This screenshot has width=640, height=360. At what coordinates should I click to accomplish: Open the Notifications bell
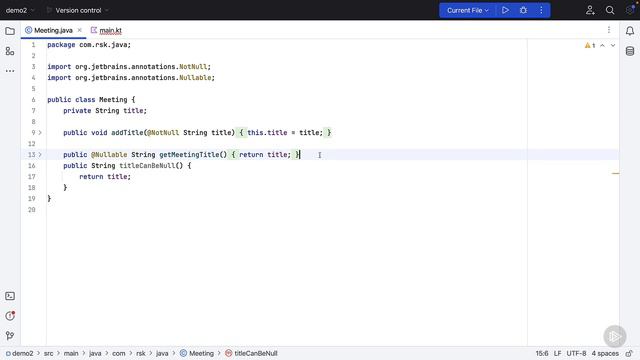(630, 31)
